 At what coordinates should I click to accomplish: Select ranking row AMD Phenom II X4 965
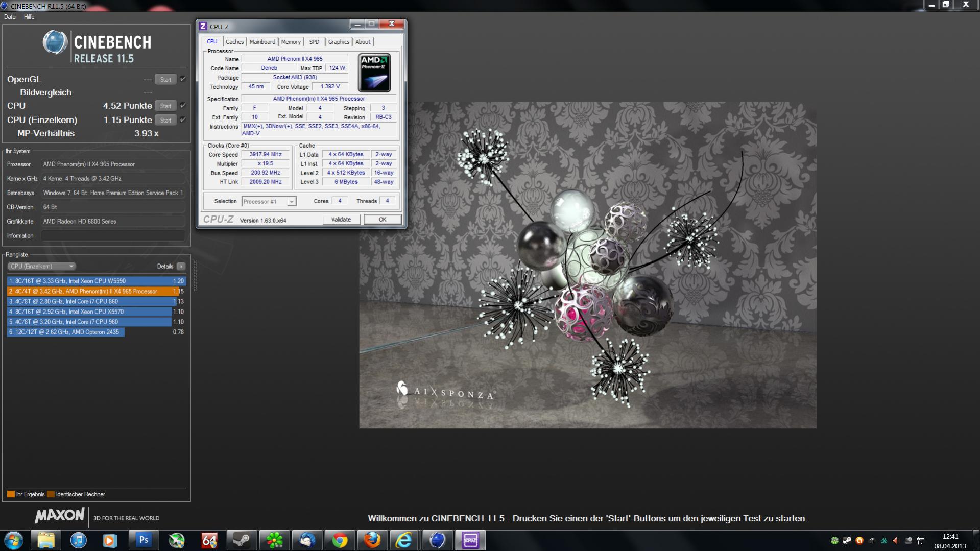96,291
